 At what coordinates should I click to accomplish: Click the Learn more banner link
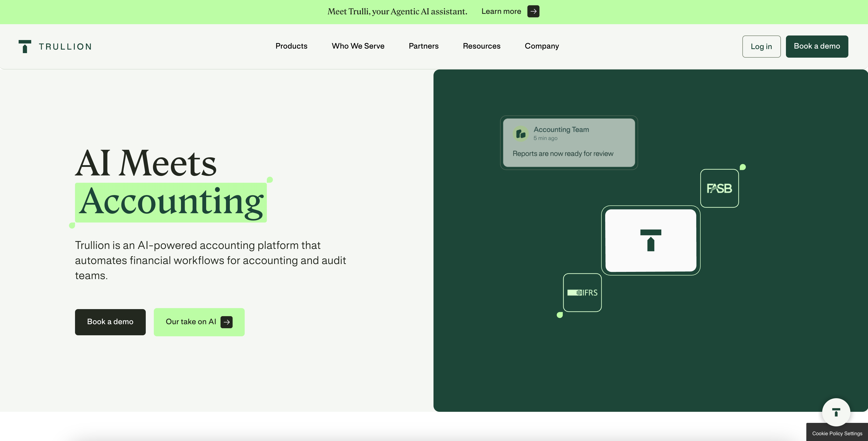coord(501,11)
